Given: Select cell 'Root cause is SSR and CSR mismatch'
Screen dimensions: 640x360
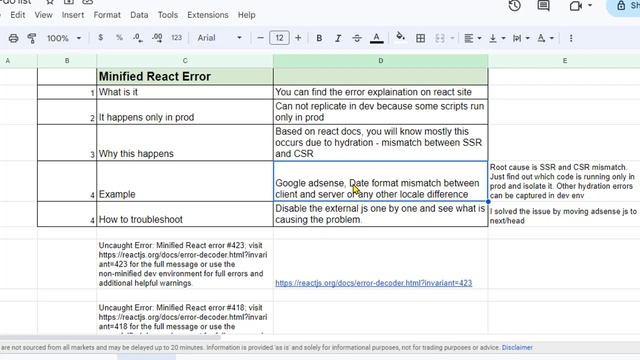Looking at the screenshot, I should click(x=564, y=181).
